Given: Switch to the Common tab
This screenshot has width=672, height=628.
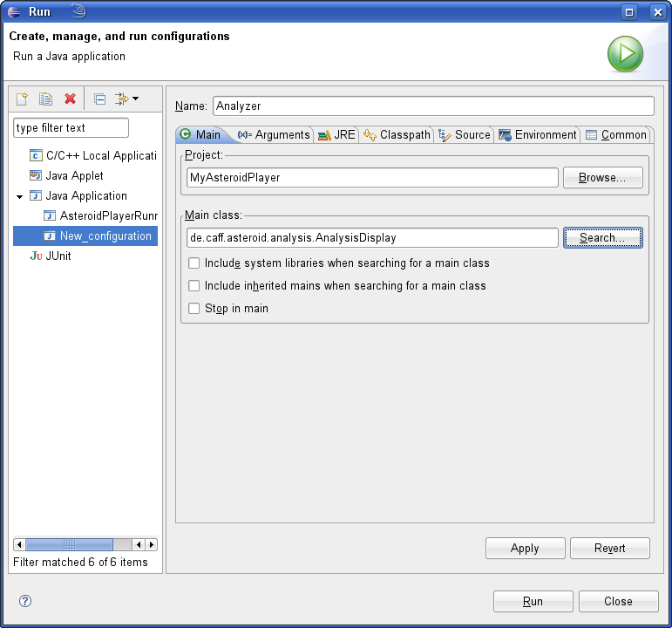Looking at the screenshot, I should coord(616,134).
